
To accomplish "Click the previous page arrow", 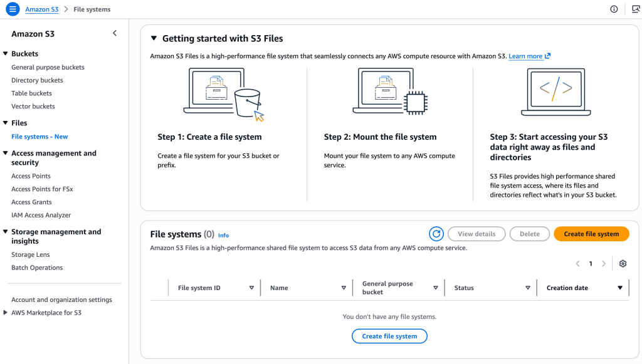I will pos(577,264).
